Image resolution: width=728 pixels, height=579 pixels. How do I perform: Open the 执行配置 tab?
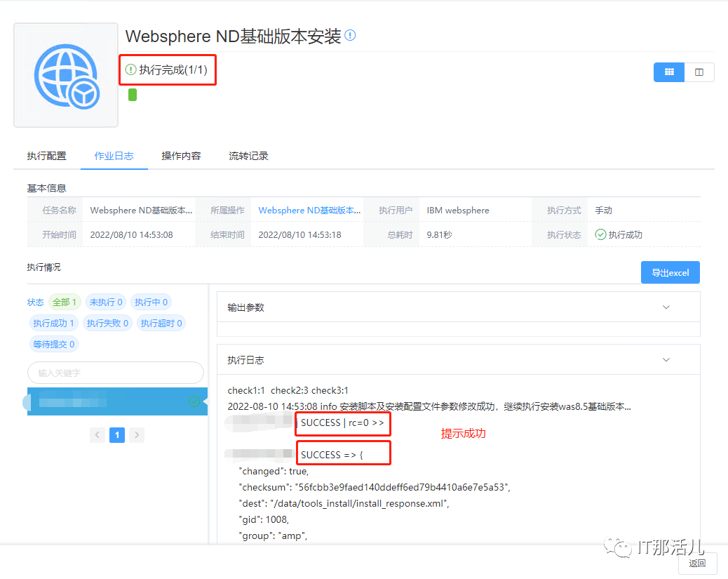point(46,156)
